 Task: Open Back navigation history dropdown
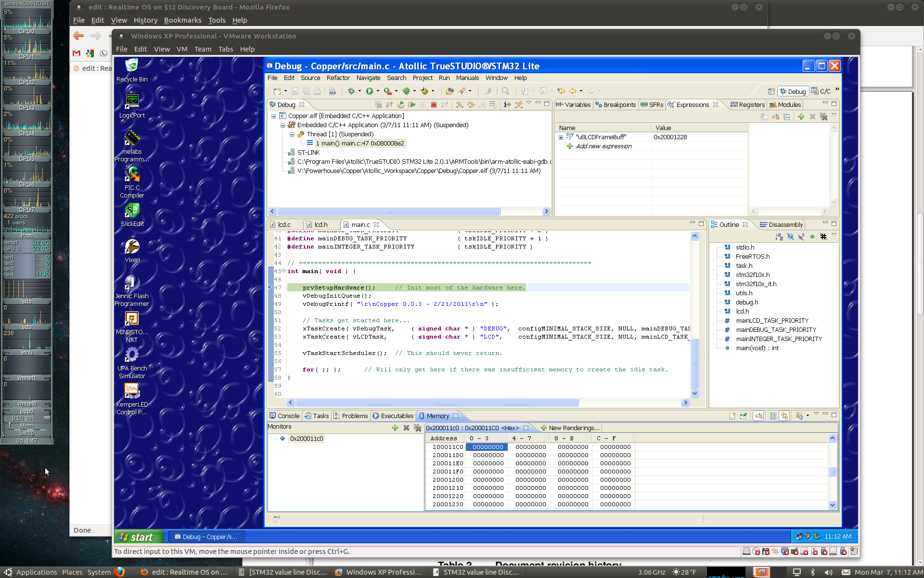pos(581,91)
